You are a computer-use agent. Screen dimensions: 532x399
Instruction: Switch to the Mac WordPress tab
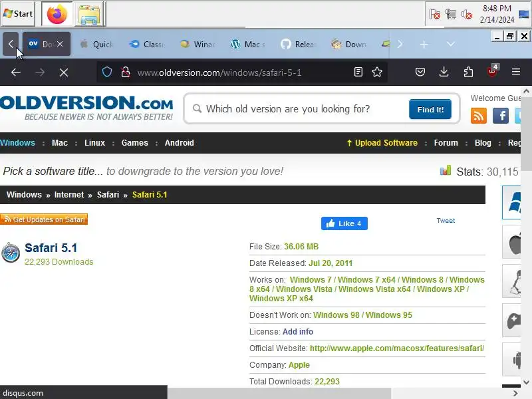pos(247,44)
